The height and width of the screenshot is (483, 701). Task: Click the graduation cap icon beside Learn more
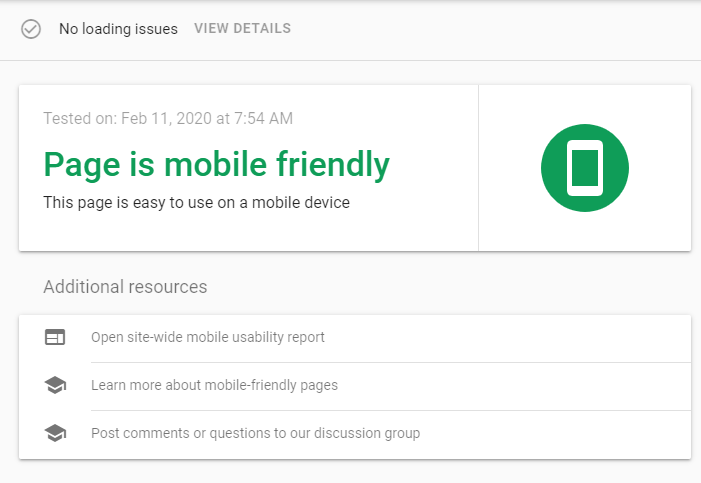click(x=55, y=385)
